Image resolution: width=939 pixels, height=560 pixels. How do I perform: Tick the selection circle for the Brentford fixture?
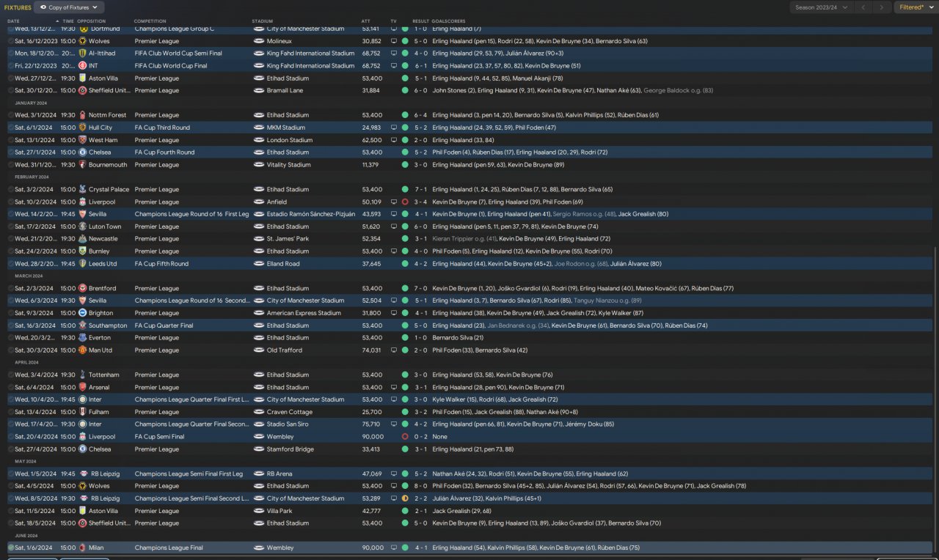coord(10,288)
